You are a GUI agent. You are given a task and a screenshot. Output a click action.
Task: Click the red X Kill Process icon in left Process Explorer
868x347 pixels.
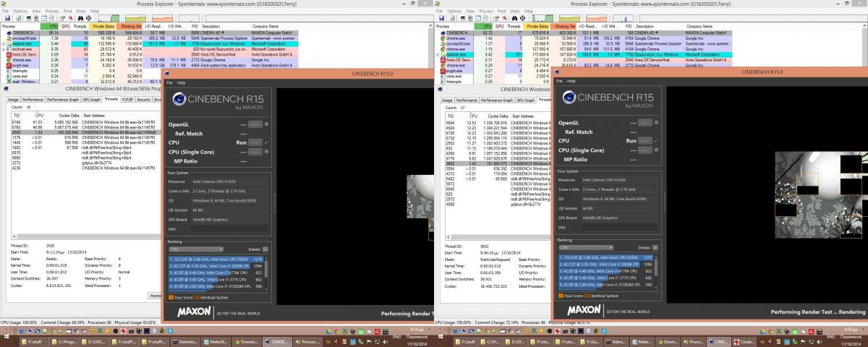(71, 18)
